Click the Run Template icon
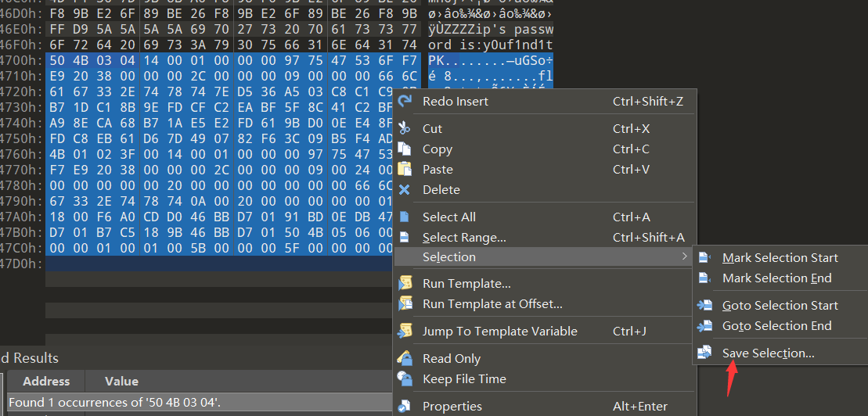Image resolution: width=868 pixels, height=416 pixels. [x=405, y=283]
